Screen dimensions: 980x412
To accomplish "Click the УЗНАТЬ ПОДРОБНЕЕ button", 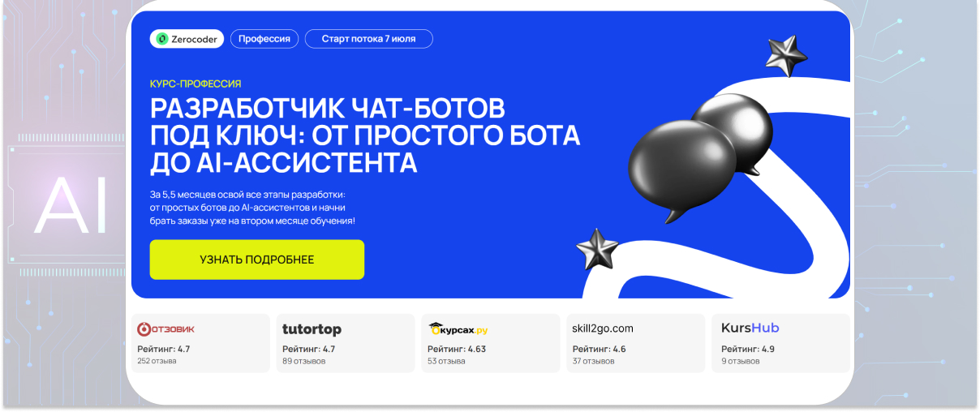I will click(257, 260).
